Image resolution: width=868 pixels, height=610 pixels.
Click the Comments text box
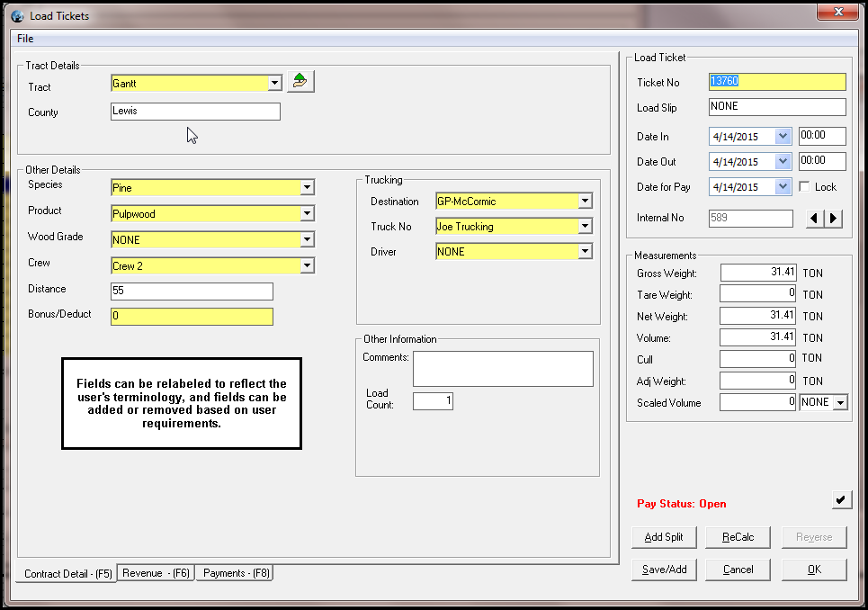503,369
